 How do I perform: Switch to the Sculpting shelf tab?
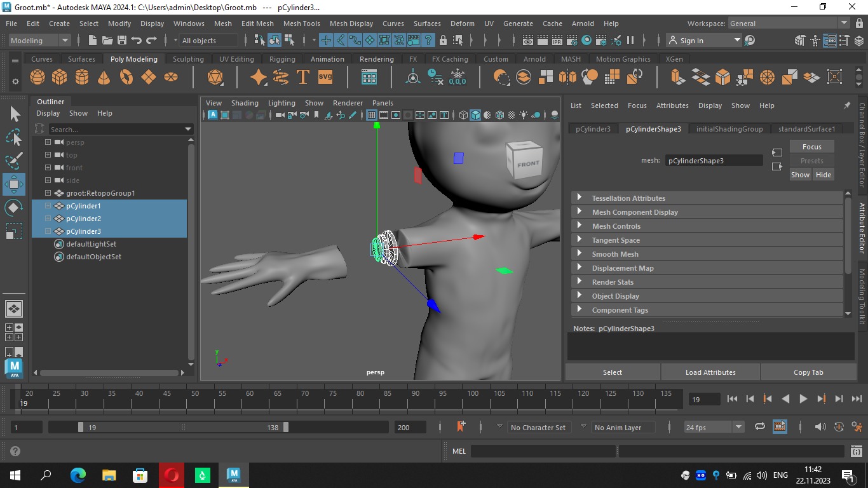(188, 59)
